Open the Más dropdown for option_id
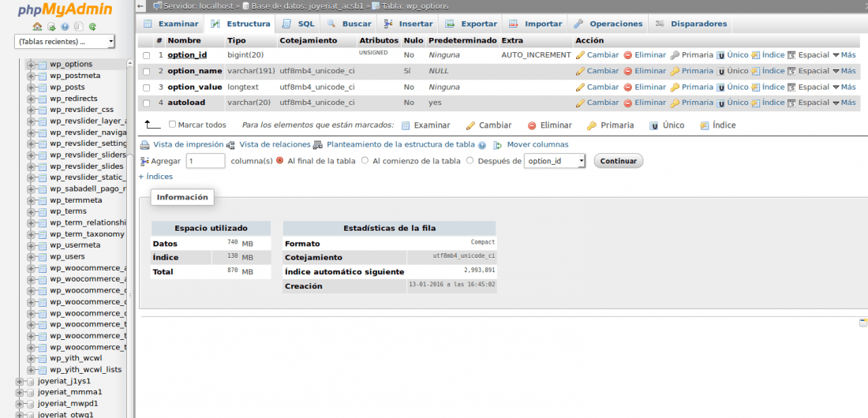Image resolution: width=868 pixels, height=418 pixels. (844, 55)
